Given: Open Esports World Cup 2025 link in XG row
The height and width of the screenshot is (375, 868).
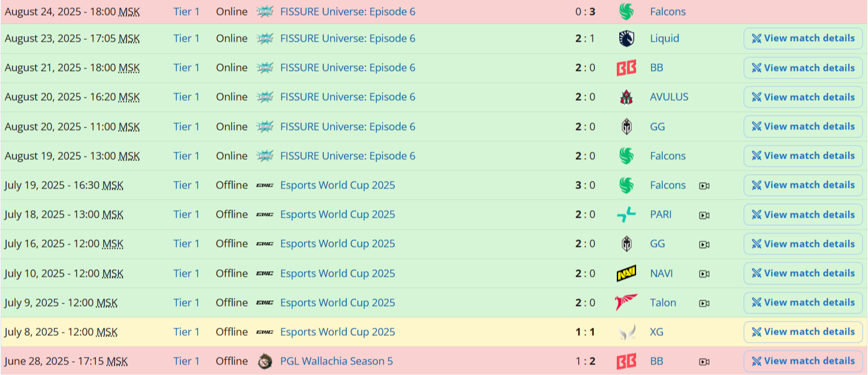Looking at the screenshot, I should 338,332.
